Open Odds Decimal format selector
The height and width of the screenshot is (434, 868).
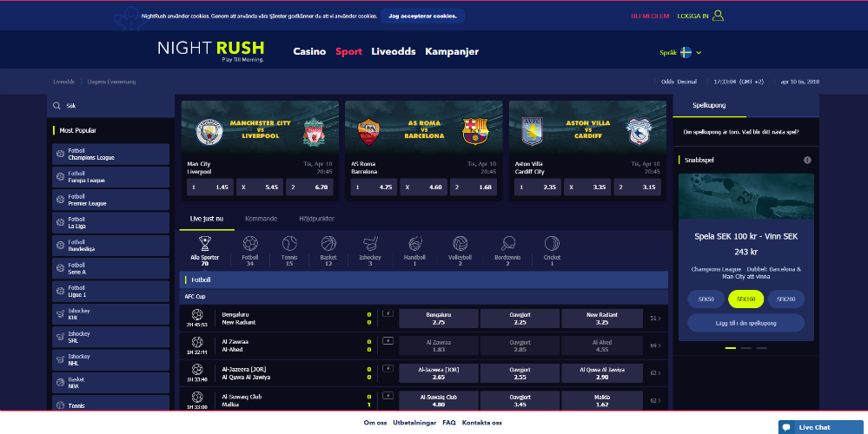(679, 82)
